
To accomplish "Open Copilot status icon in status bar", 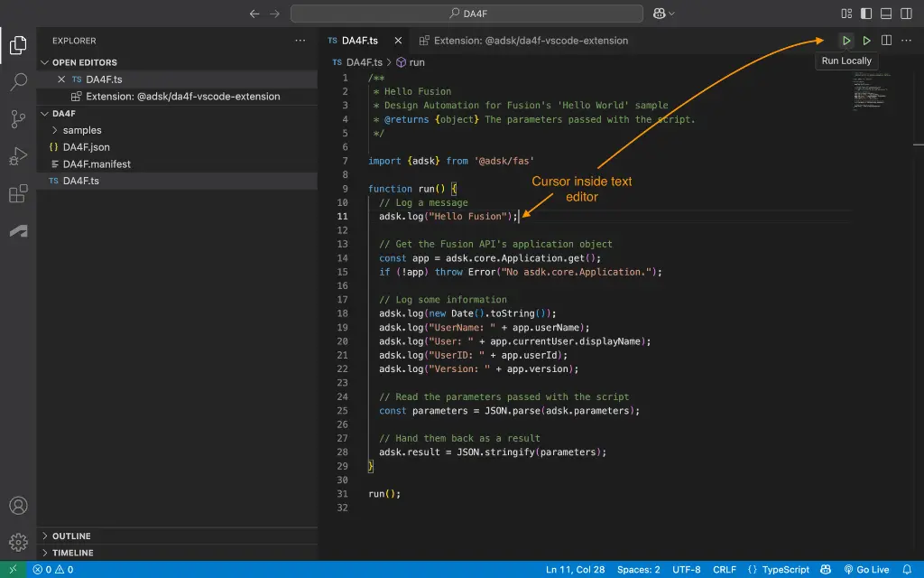I will (826, 570).
